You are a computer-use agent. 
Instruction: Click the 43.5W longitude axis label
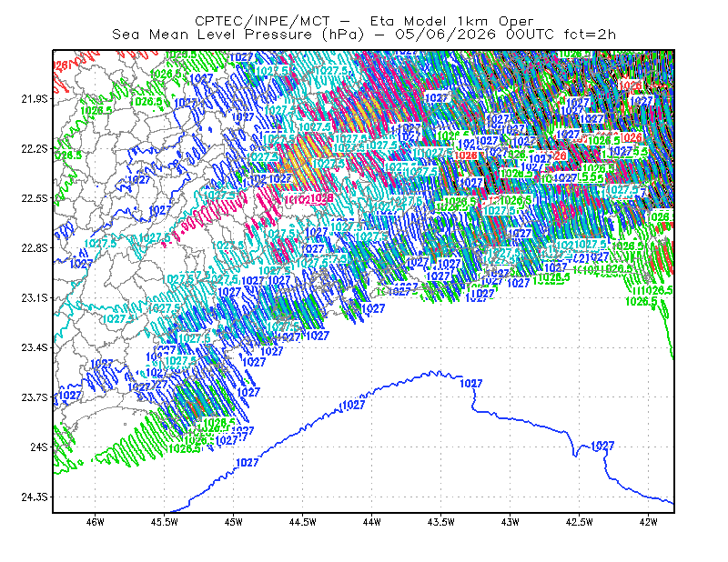point(440,522)
